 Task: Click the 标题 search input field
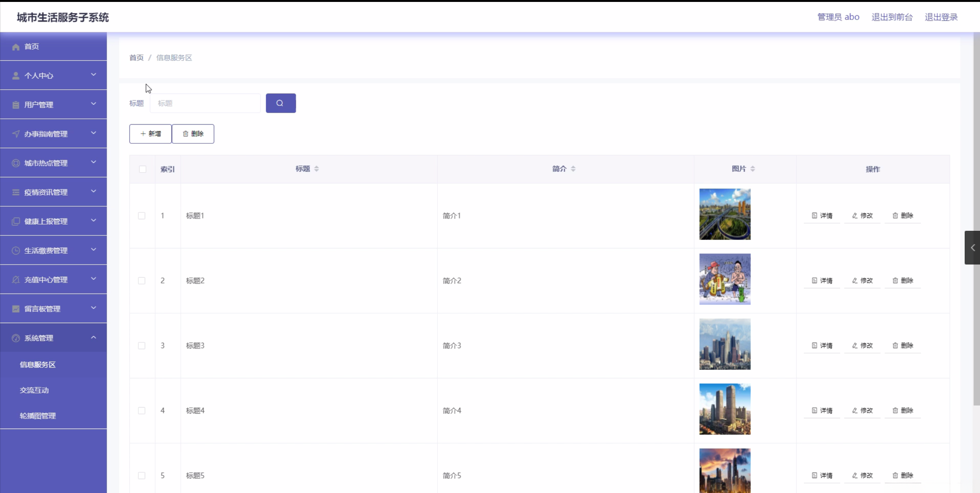205,103
